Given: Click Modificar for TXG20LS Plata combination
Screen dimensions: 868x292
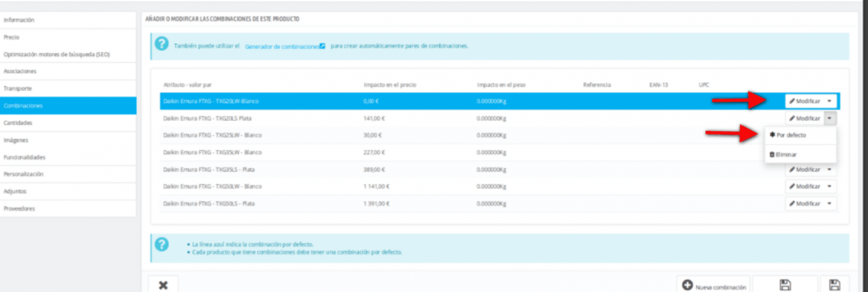Looking at the screenshot, I should coord(805,118).
